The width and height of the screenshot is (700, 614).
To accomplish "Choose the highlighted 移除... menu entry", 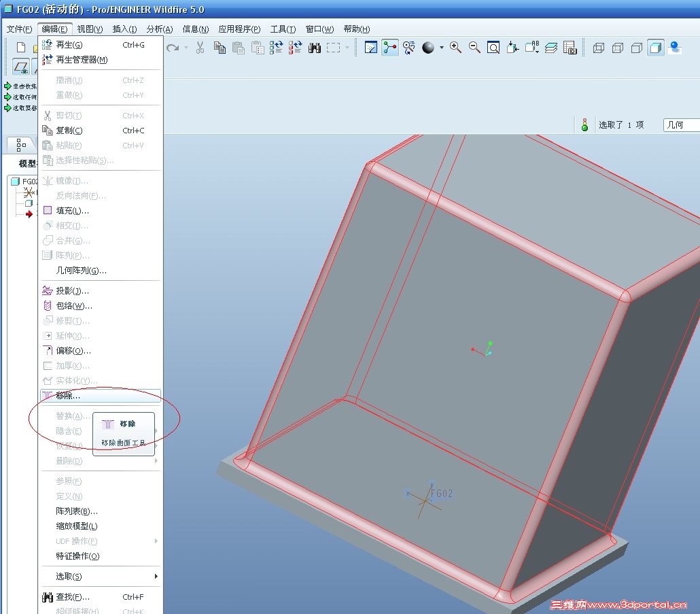I will click(x=100, y=395).
